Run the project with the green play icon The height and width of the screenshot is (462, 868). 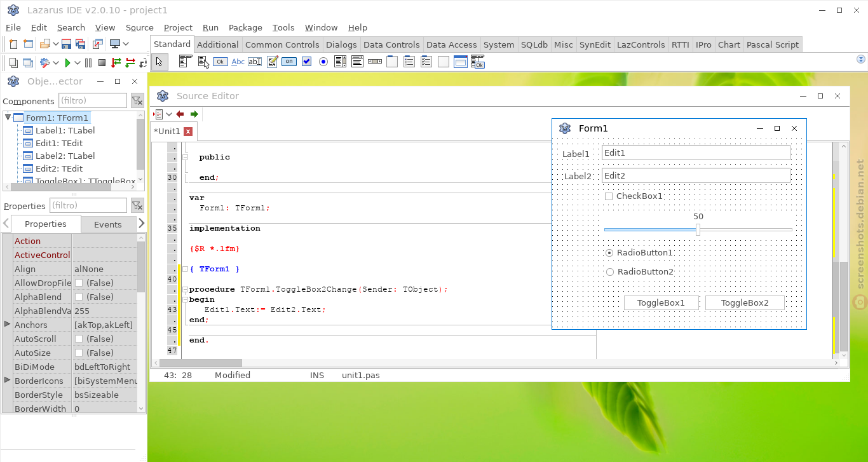(67, 62)
